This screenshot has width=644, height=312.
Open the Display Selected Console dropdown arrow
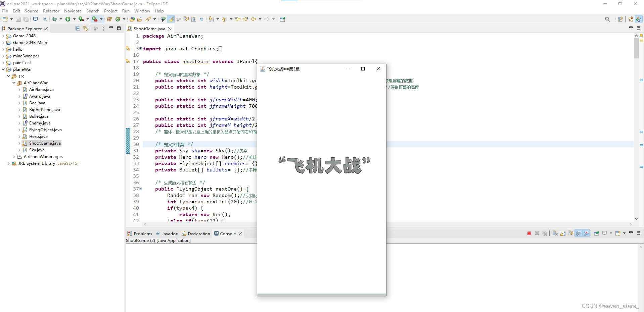tap(611, 233)
